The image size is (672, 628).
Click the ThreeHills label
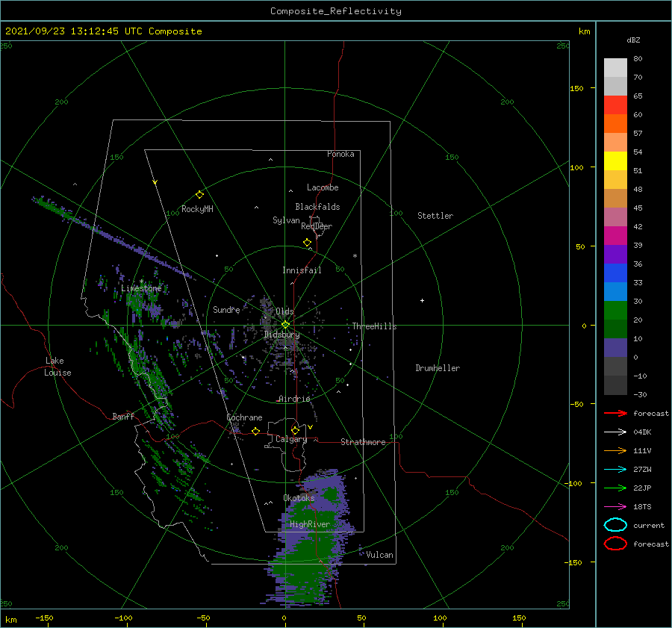point(375,326)
